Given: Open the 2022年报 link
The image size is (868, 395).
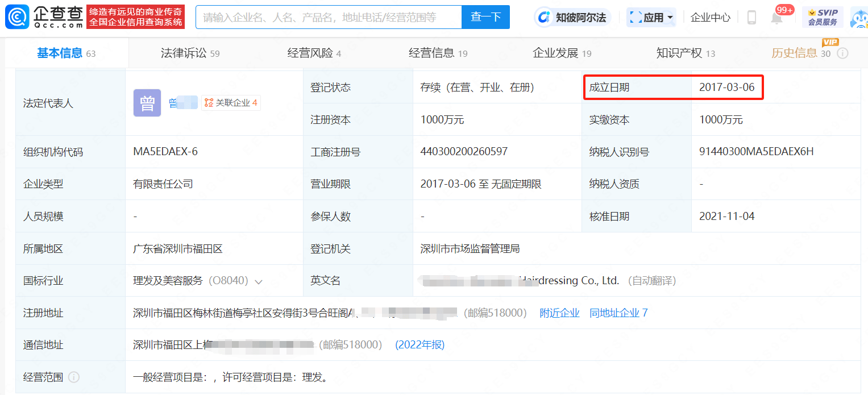Looking at the screenshot, I should (x=420, y=345).
